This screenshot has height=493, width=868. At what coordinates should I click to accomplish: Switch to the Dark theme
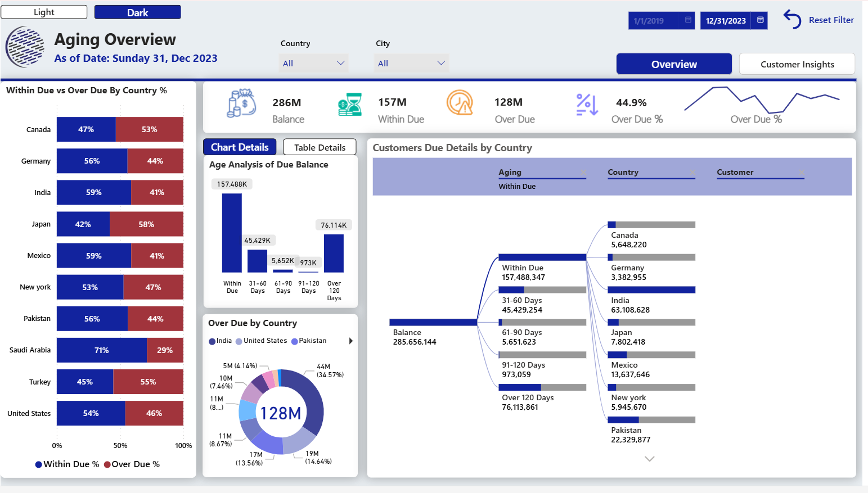click(137, 11)
